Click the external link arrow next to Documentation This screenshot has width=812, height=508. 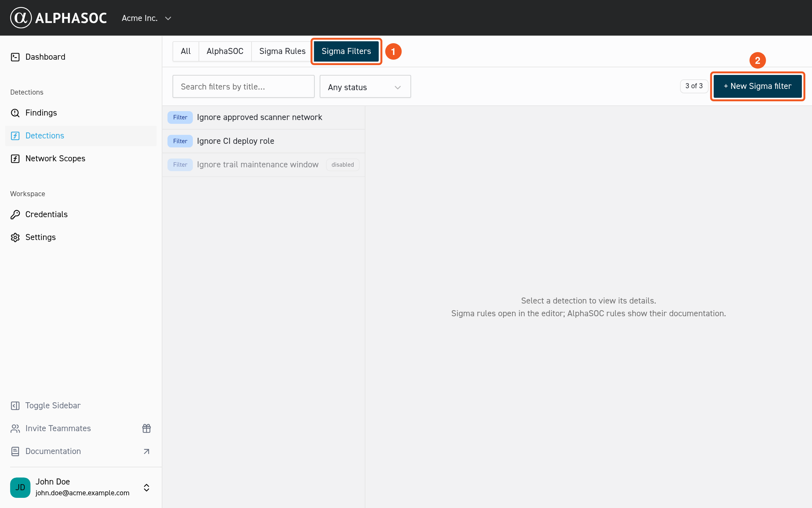point(146,451)
